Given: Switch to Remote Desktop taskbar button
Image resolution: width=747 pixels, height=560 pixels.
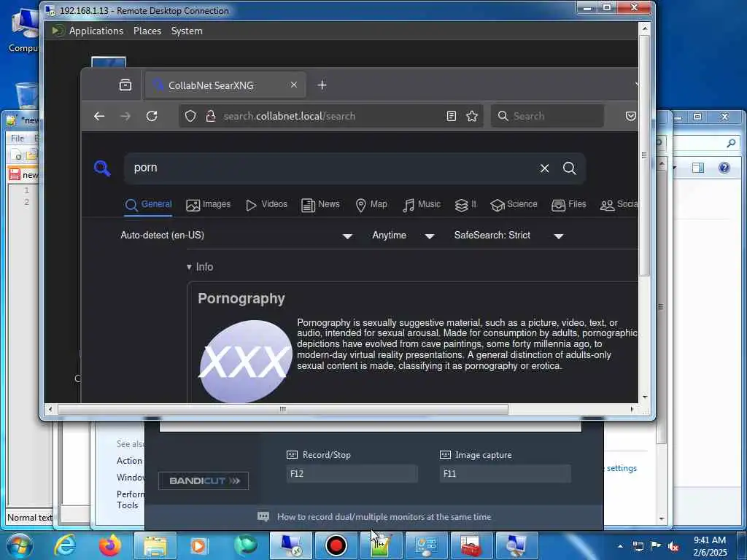Looking at the screenshot, I should click(x=290, y=545).
